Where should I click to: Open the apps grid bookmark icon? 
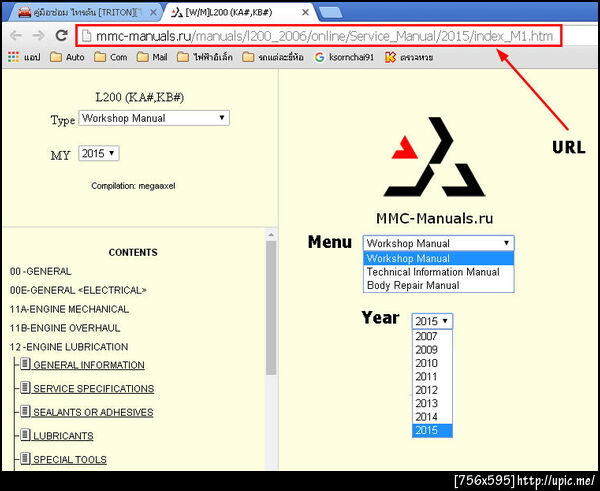coord(13,57)
